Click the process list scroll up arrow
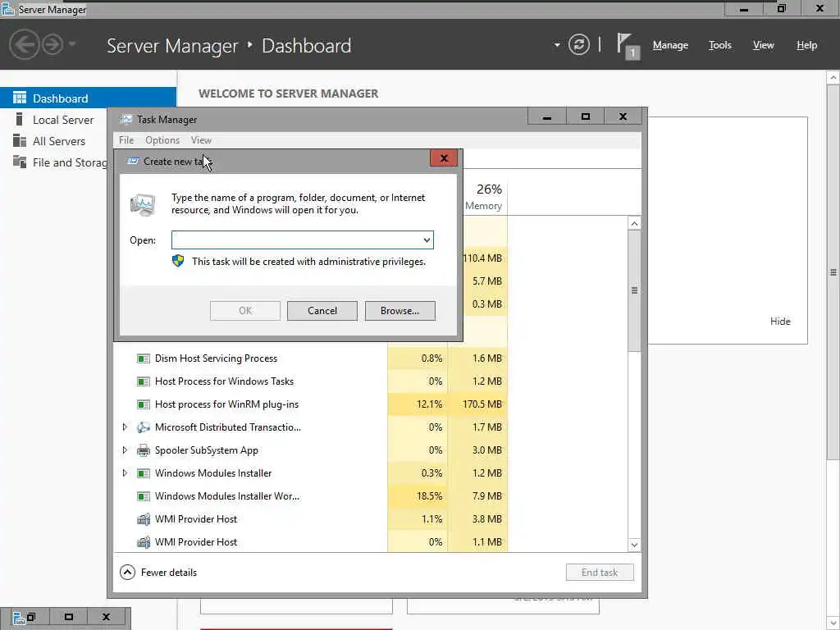This screenshot has height=630, width=840. point(634,223)
